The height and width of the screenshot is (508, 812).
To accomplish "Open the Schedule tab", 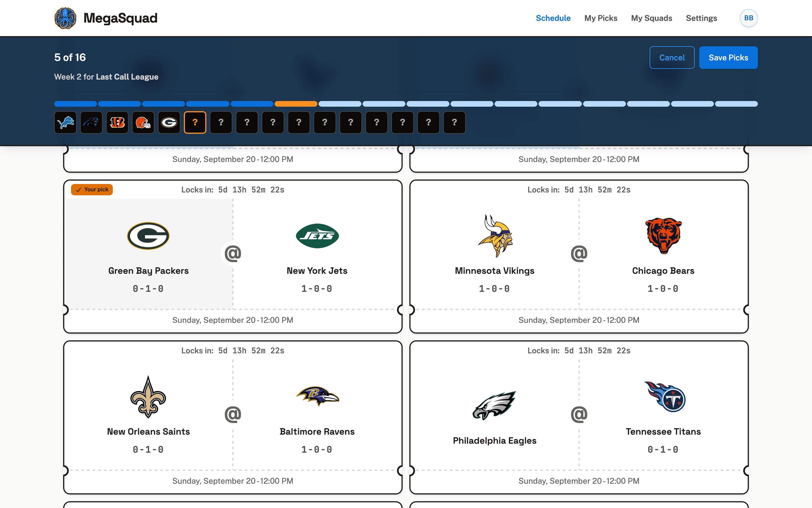I will 553,18.
